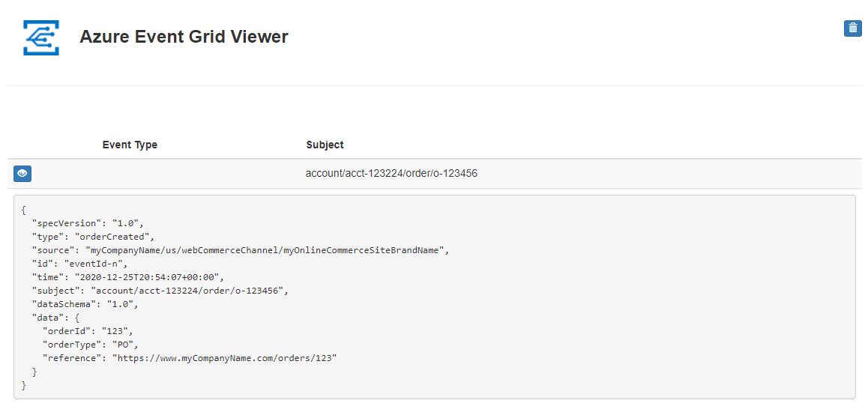This screenshot has height=406, width=868.
Task: Click the subject cell account/acct-123224/order/o-123456
Action: pos(391,174)
